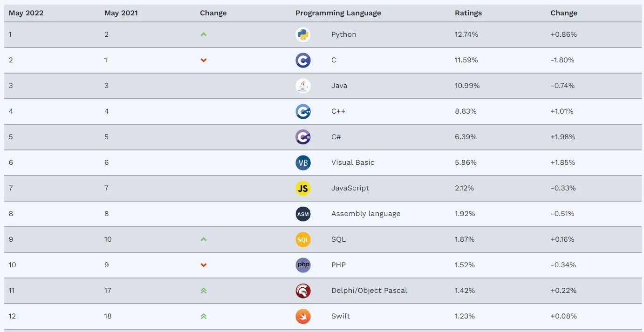
Task: Click the SQL orange logo icon
Action: click(x=303, y=239)
